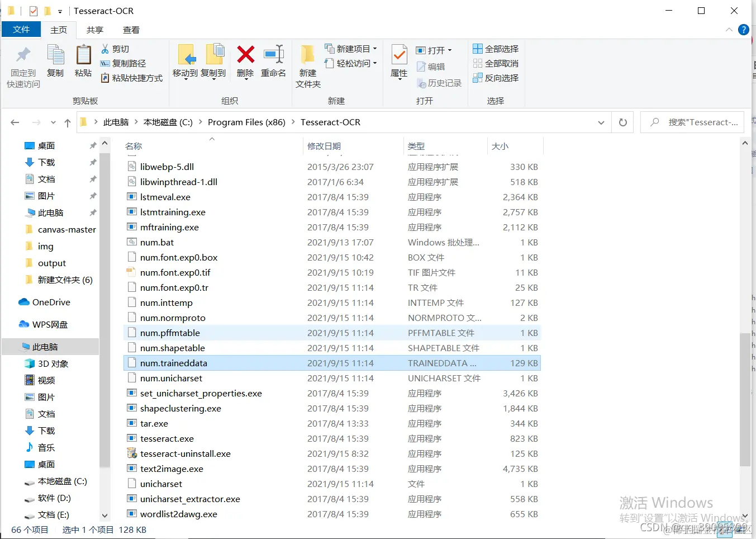Click the search Tesseract-OCR box
Screen dimensions: 756x539
(x=692, y=122)
